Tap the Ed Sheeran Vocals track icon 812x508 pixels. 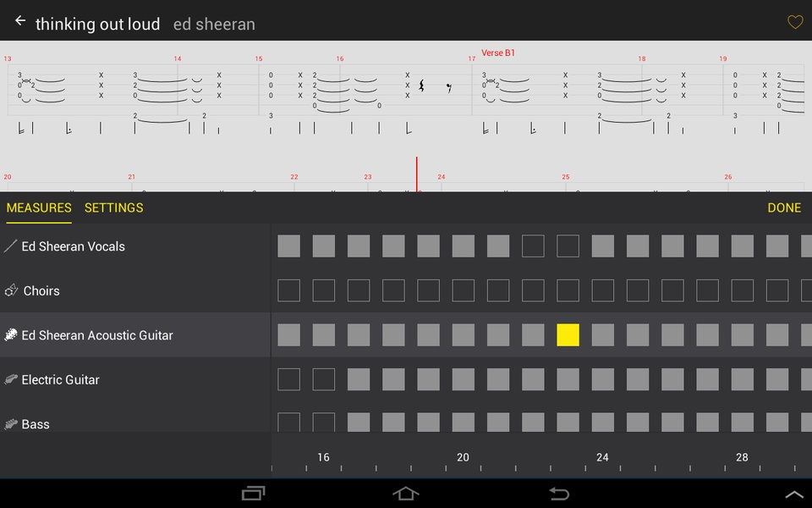[x=10, y=246]
